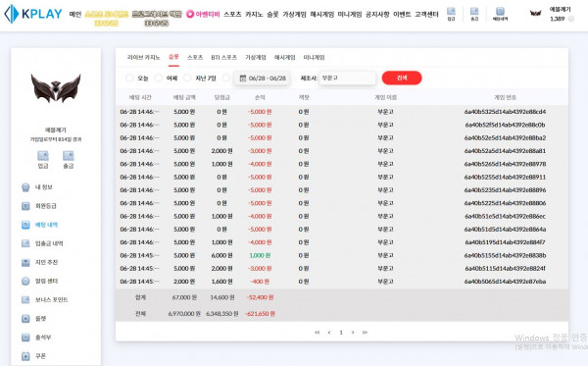Open 아벤티비 in top navigation
The image size is (588, 366).
click(x=208, y=15)
